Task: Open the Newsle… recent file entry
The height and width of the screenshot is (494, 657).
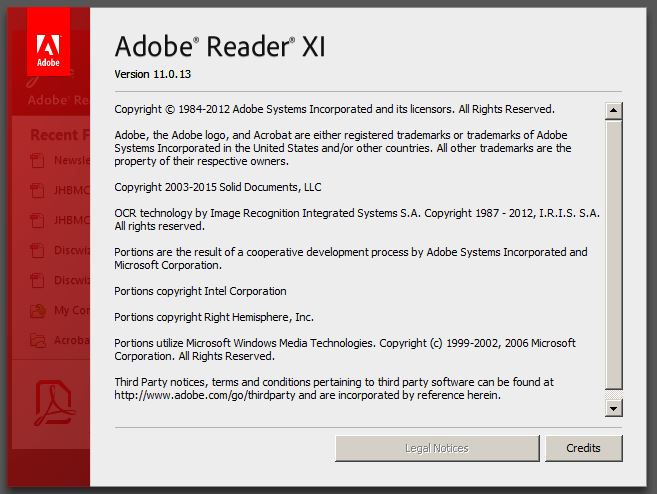Action: [72, 160]
